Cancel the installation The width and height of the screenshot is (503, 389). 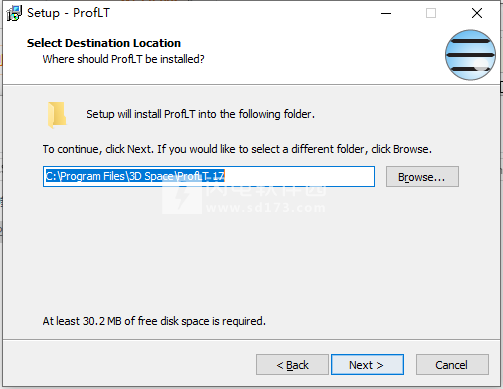452,365
